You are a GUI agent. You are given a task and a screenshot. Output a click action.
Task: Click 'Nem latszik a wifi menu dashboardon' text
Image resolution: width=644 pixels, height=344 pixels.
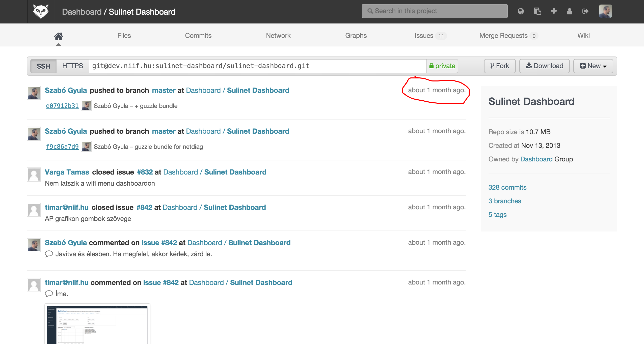click(x=100, y=183)
